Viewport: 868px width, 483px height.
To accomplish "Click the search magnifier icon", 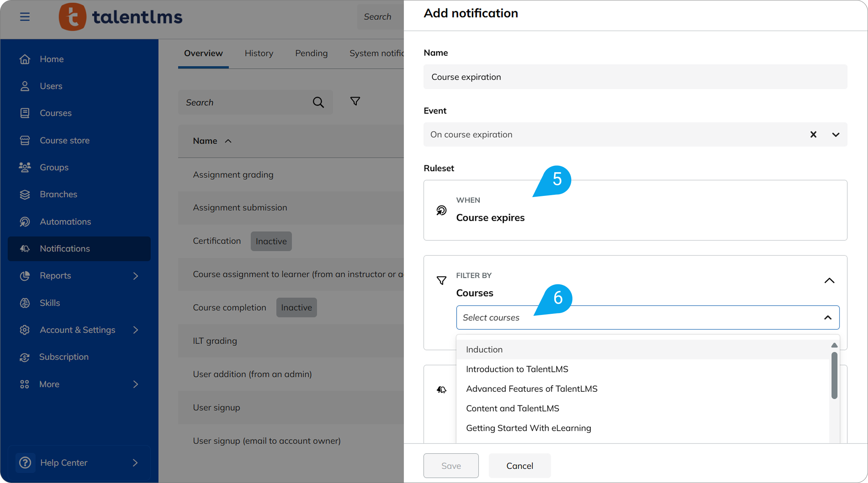I will 318,102.
